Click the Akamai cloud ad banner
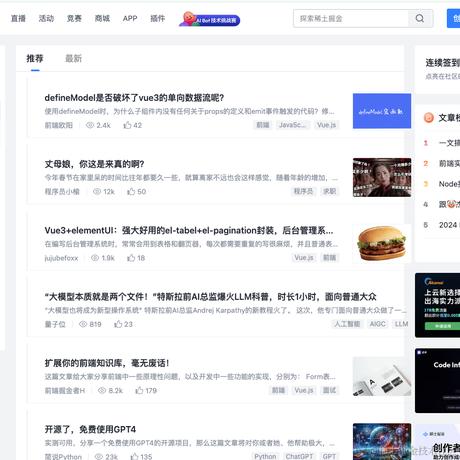The image size is (460, 460). (437, 305)
